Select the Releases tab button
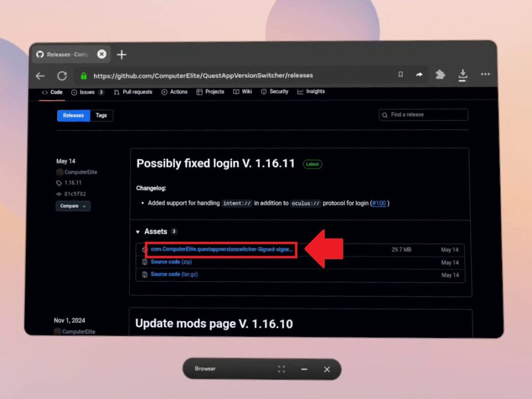This screenshot has height=399, width=532. pyautogui.click(x=73, y=115)
